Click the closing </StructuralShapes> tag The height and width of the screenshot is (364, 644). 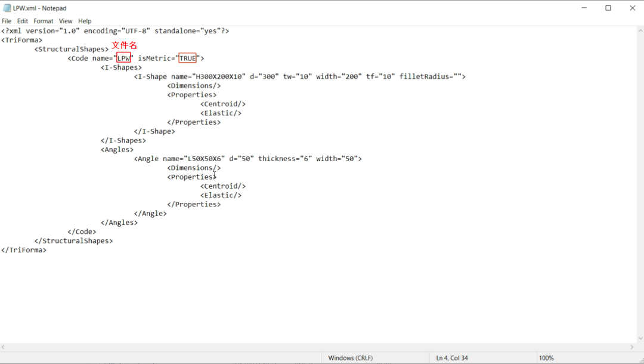(73, 240)
